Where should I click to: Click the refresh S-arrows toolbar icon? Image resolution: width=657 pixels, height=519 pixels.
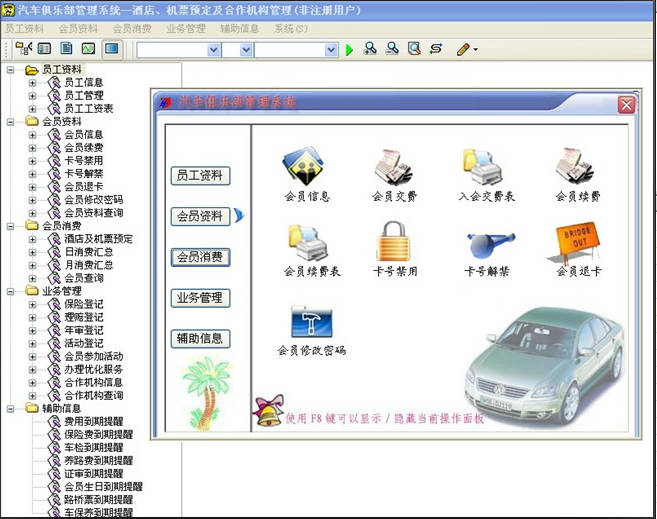(x=436, y=49)
